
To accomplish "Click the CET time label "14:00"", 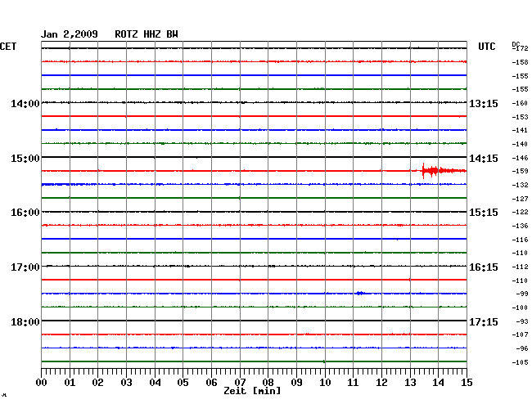I will tap(25, 104).
